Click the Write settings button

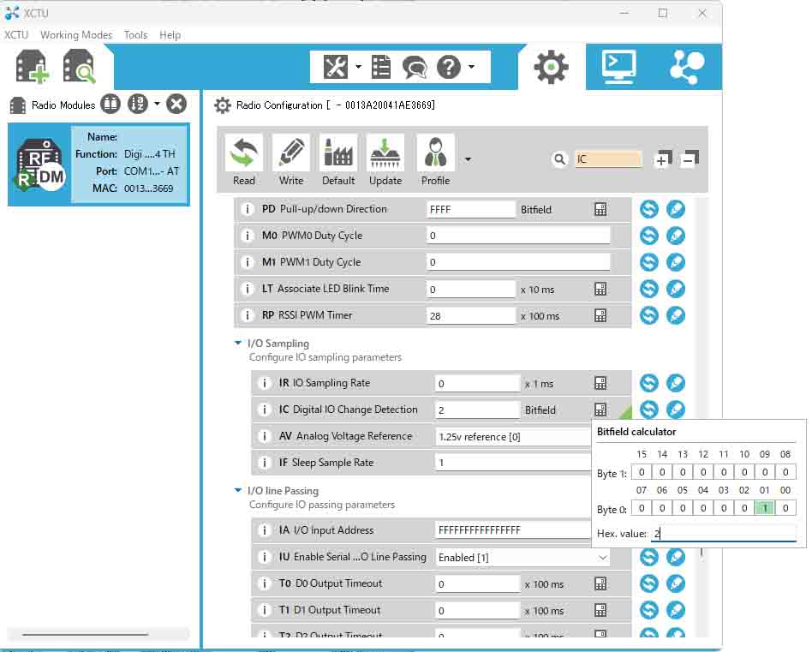(x=291, y=160)
